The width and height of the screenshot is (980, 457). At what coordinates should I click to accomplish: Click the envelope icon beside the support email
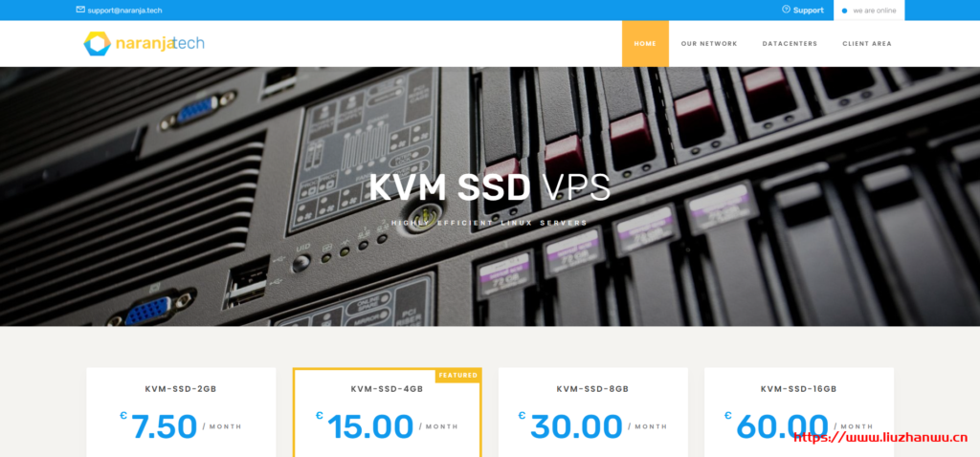coord(80,10)
